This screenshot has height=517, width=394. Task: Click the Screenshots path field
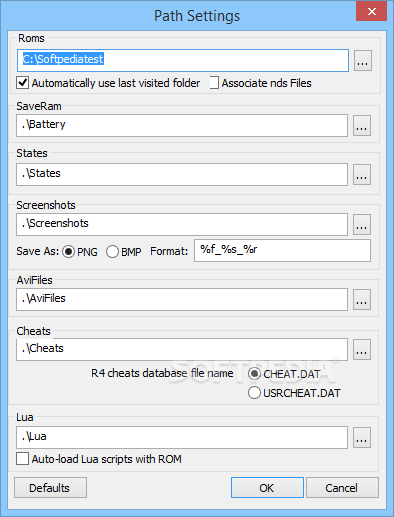(182, 224)
